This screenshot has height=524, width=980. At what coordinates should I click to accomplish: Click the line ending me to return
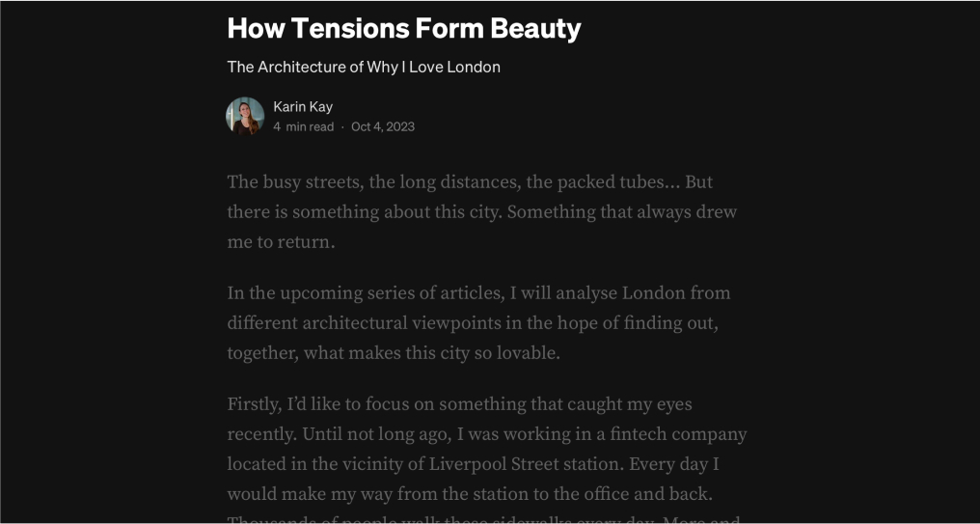point(281,242)
